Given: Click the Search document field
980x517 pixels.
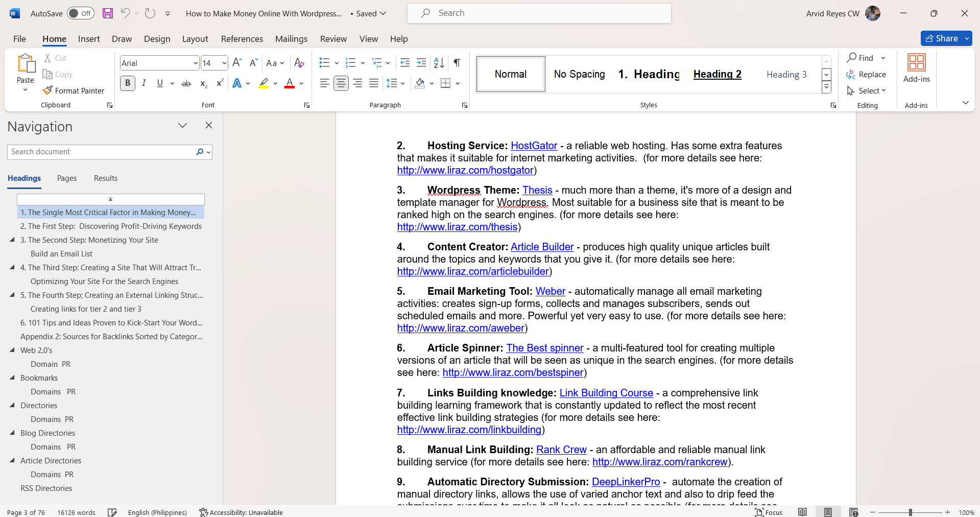Looking at the screenshot, I should tap(101, 152).
